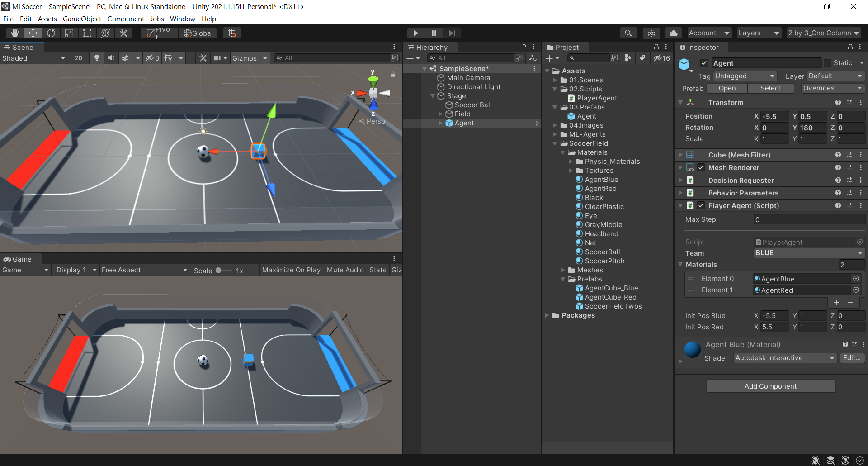Adjust the Game view Scale slider
This screenshot has height=466, width=868.
coord(224,270)
